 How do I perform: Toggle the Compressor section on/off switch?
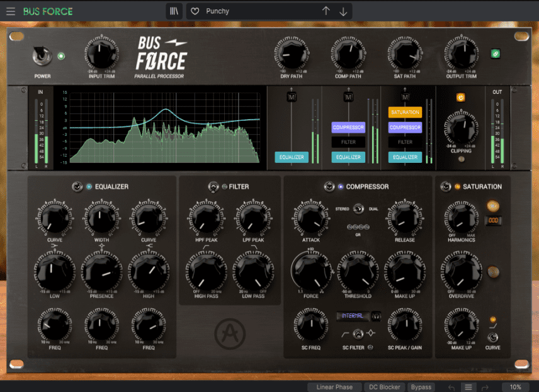pos(329,186)
